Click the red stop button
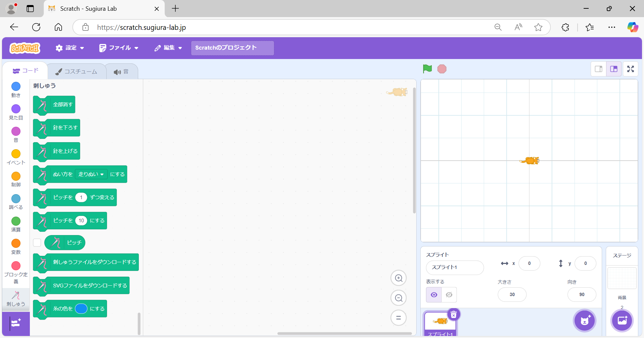 click(442, 69)
